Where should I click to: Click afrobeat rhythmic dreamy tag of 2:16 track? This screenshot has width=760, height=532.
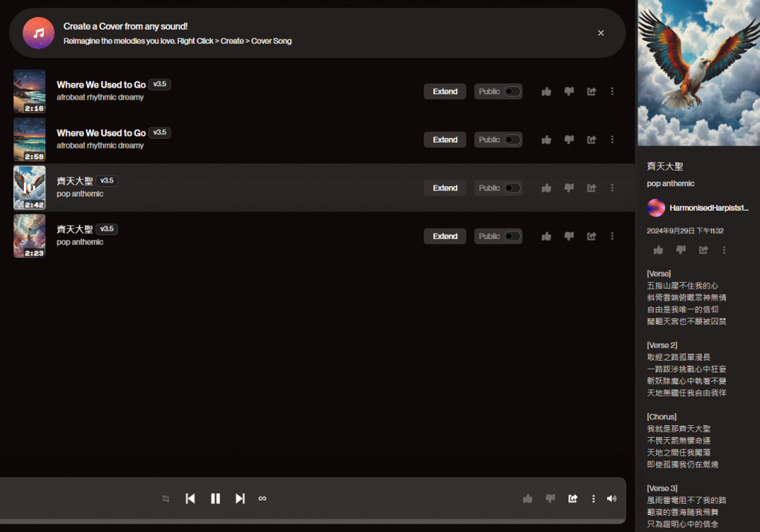click(100, 97)
